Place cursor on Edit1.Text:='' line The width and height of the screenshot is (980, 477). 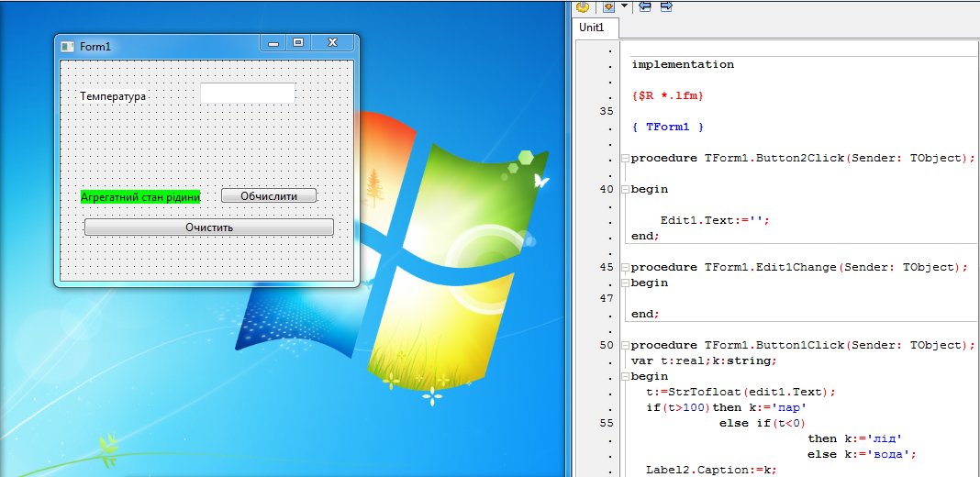(x=715, y=221)
